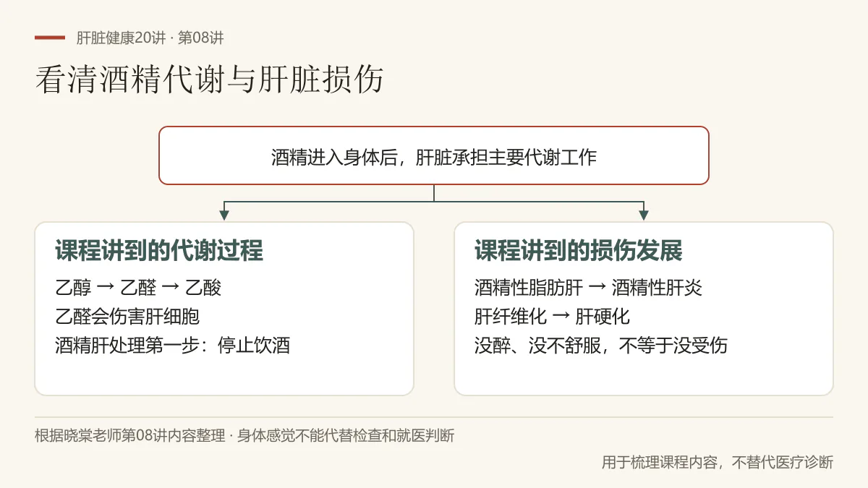Click the line 乙醇 → 乙醛 → 乙酸
Viewport: 868px width, 488px height.
click(138, 288)
